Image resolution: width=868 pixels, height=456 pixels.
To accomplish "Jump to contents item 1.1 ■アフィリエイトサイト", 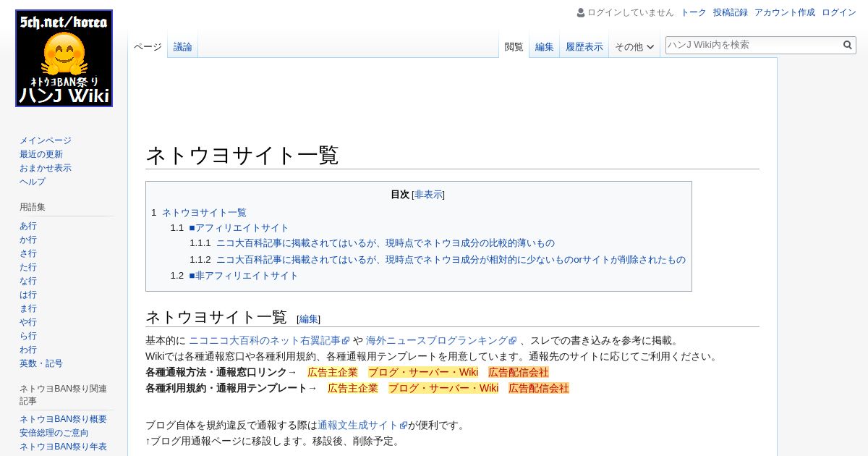I will pos(229,227).
